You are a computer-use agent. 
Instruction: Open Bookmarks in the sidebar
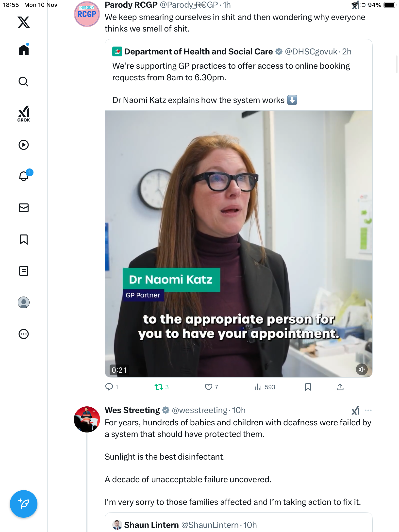(24, 239)
